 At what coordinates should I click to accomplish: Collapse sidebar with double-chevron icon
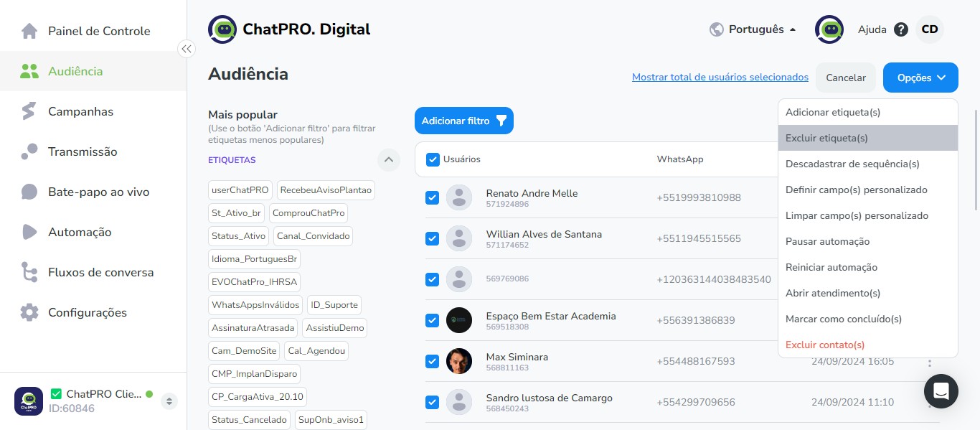(187, 49)
